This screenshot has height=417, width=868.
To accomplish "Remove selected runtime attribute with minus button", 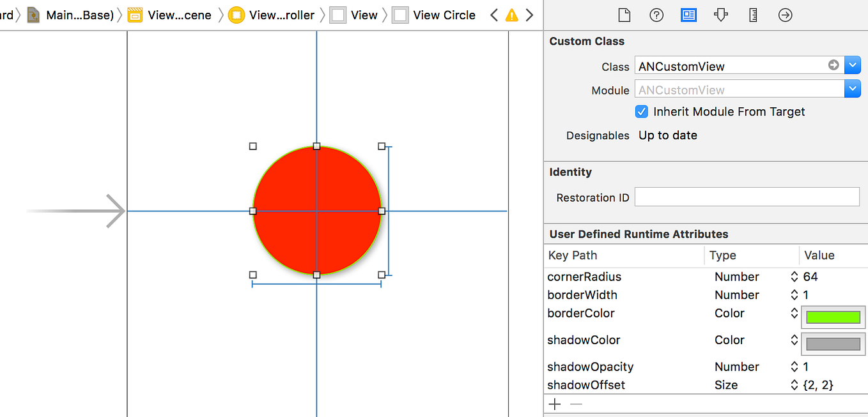I will click(575, 404).
